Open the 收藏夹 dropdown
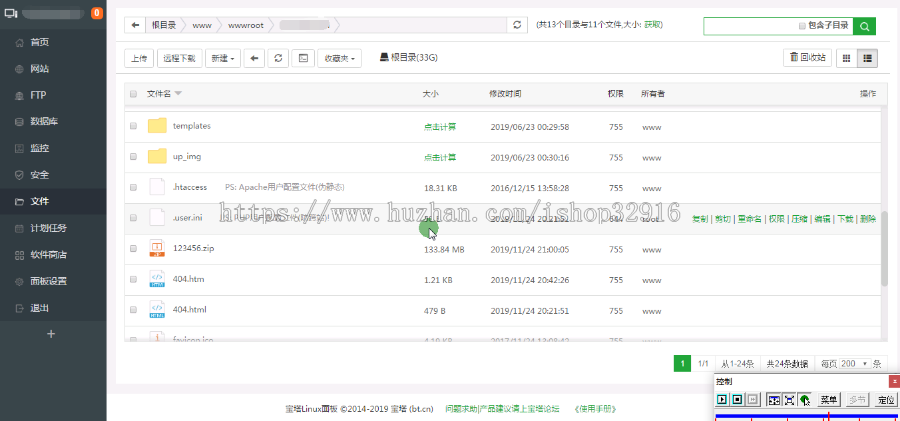 (x=339, y=59)
